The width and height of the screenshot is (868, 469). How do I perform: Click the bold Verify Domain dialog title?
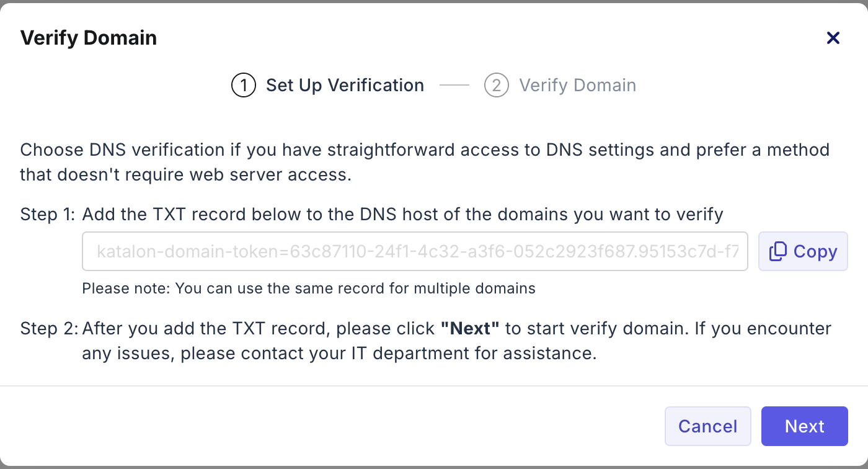(89, 38)
